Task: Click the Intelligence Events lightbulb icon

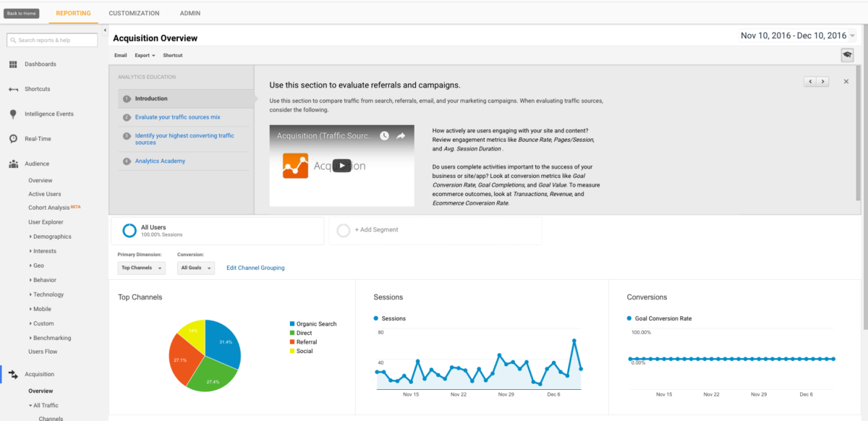Action: coord(13,114)
